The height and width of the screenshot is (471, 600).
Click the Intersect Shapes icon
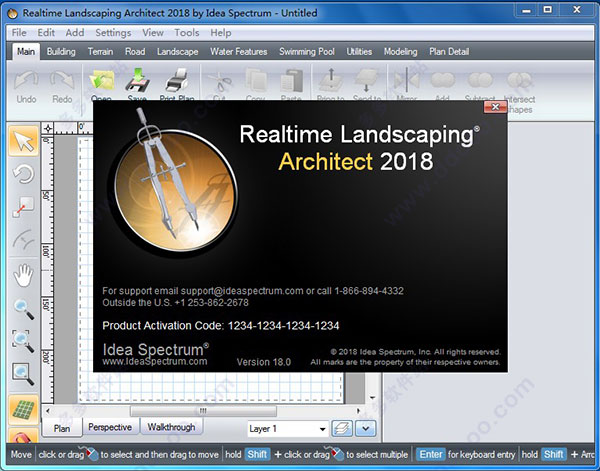519,80
